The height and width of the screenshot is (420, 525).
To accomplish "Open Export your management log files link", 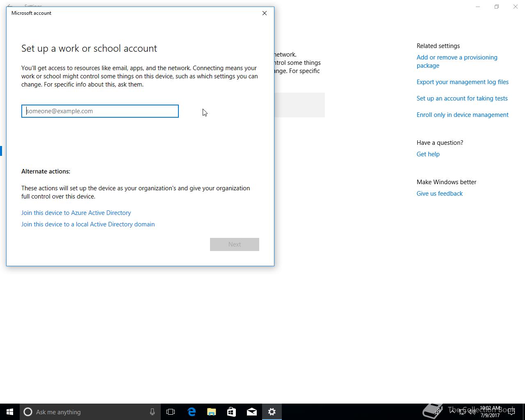I will (463, 82).
